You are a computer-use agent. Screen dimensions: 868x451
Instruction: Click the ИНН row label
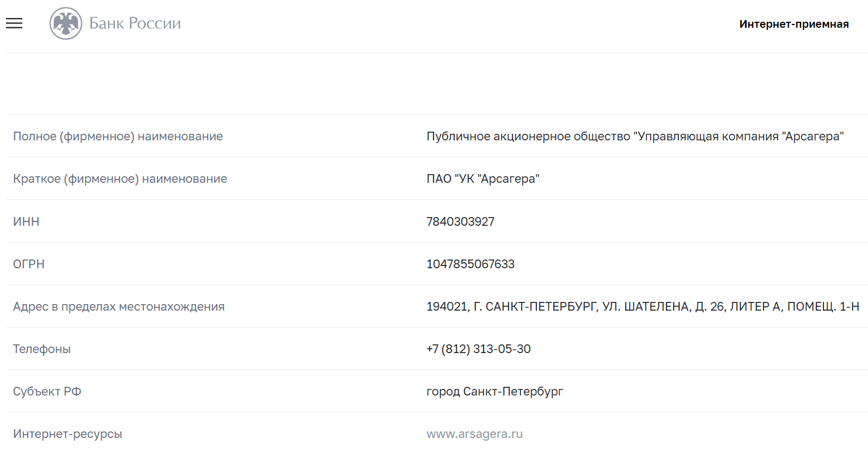(x=26, y=221)
